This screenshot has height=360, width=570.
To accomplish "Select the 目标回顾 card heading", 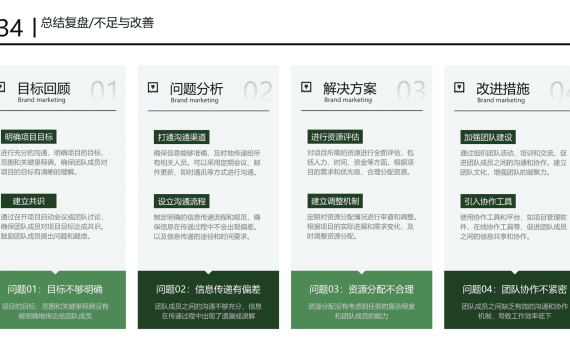I will pos(44,88).
